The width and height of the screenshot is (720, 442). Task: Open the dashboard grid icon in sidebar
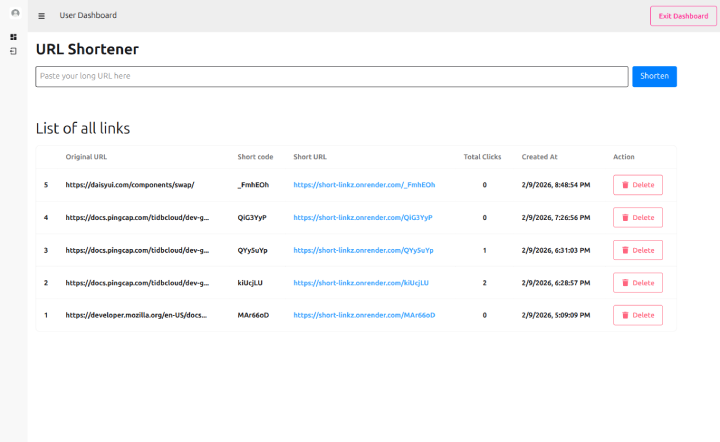pyautogui.click(x=14, y=37)
